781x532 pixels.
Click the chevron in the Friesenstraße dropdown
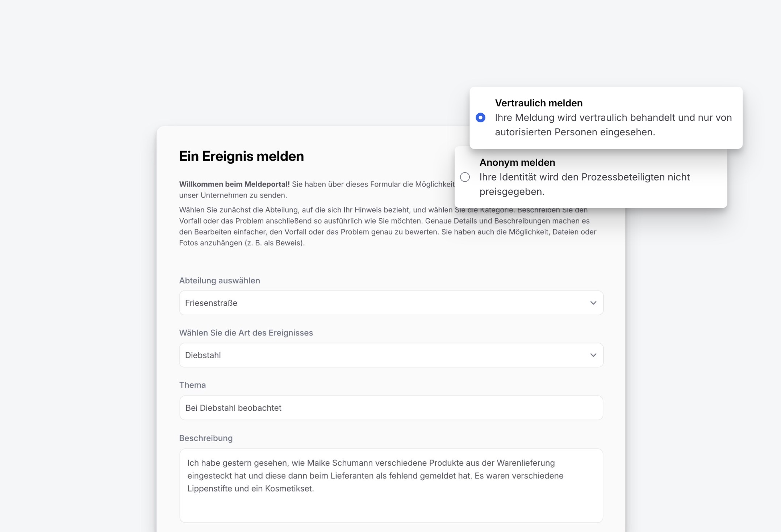(x=593, y=303)
